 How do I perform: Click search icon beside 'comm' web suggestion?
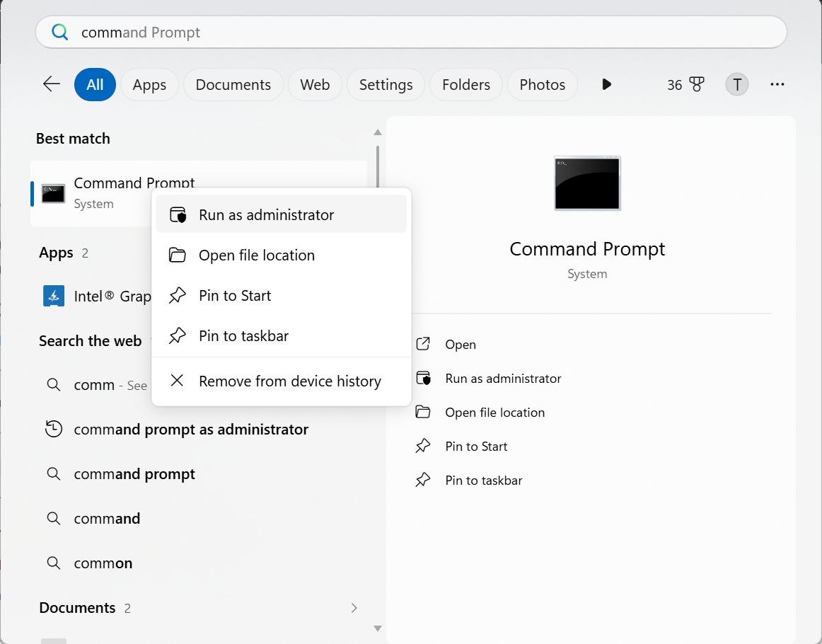pos(54,385)
